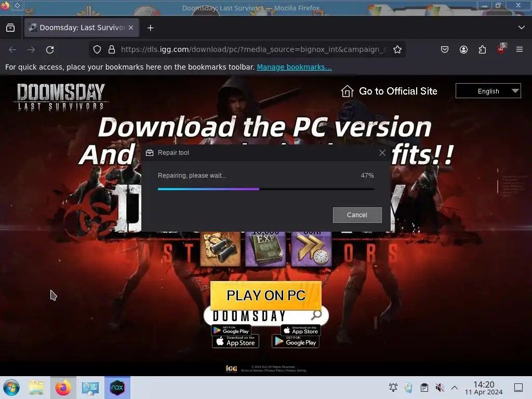Click the house icon beside Official Site
The width and height of the screenshot is (532, 399).
point(347,91)
